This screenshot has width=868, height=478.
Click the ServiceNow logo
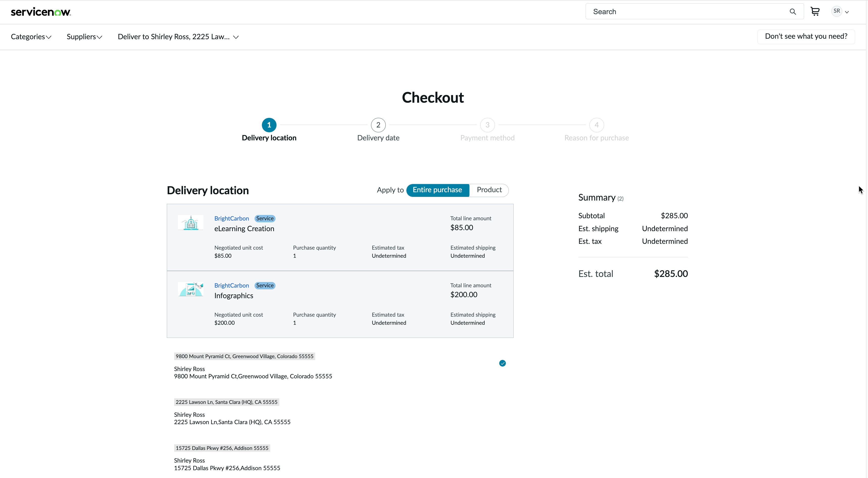coord(41,12)
